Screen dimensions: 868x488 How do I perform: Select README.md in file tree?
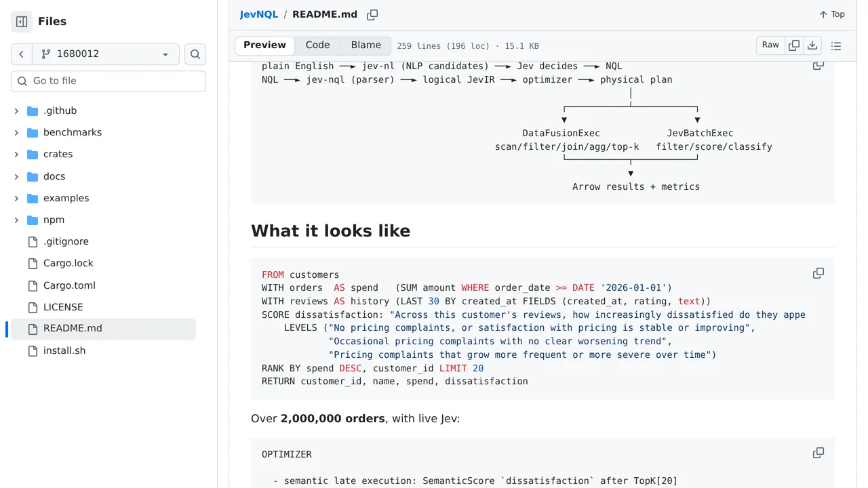[x=103, y=329]
